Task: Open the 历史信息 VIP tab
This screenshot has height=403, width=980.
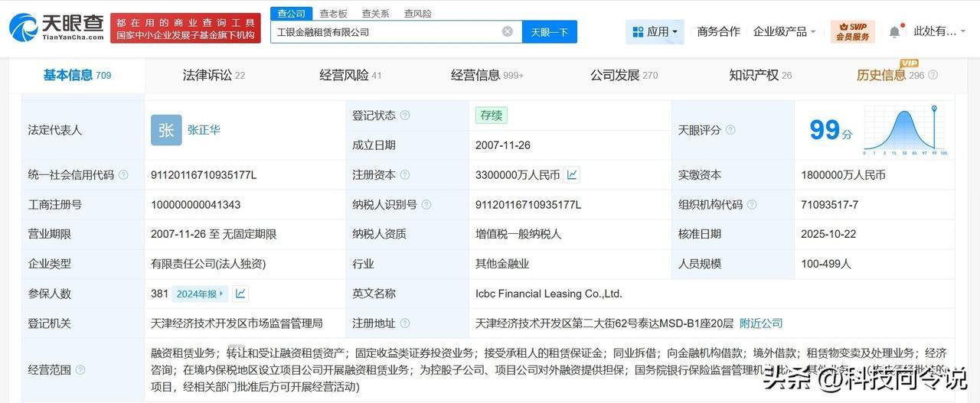Action: tap(890, 75)
